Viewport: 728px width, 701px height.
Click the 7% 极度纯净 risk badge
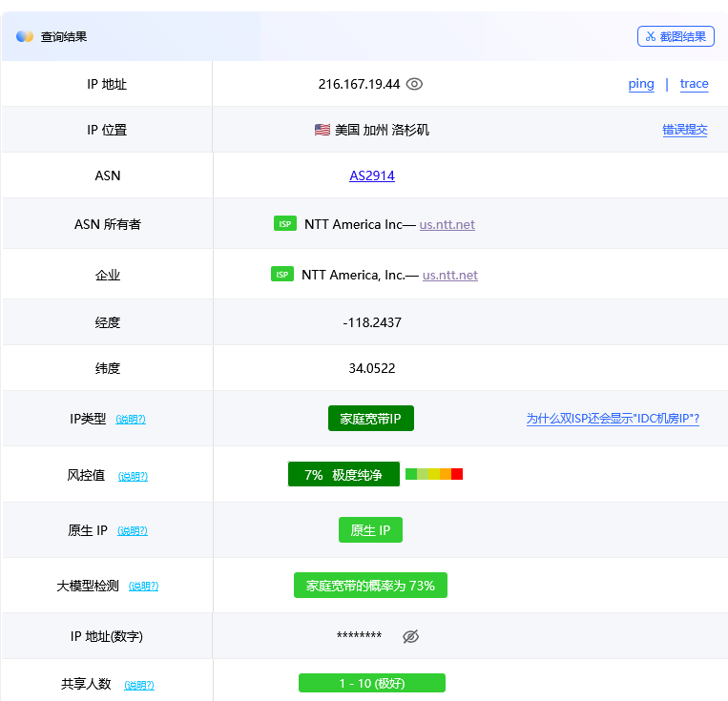[x=343, y=474]
